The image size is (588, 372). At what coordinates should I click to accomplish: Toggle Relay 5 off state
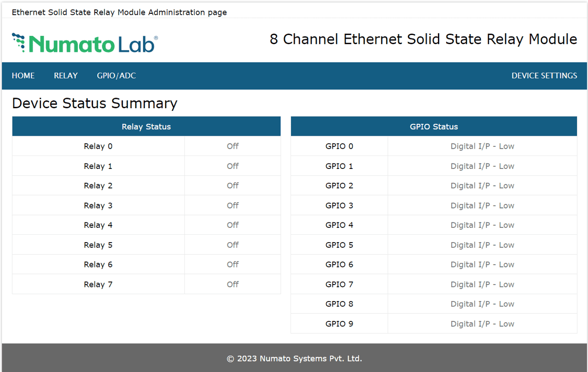click(233, 244)
